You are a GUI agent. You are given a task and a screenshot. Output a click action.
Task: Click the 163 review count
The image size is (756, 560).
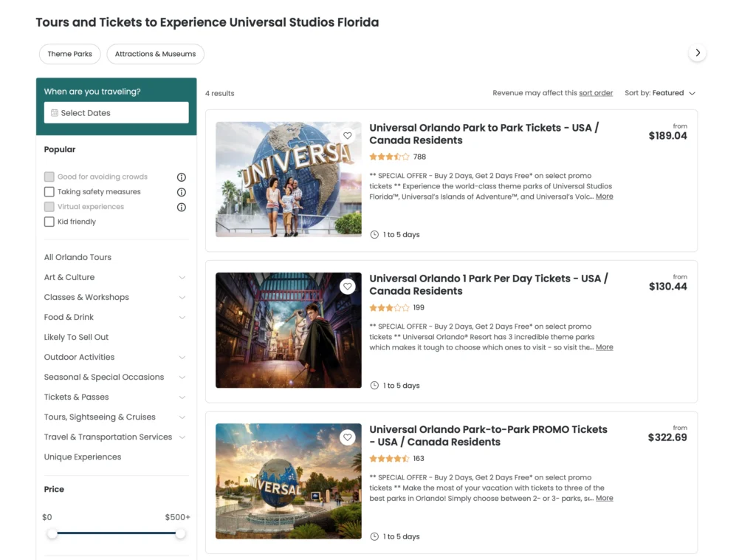point(419,459)
